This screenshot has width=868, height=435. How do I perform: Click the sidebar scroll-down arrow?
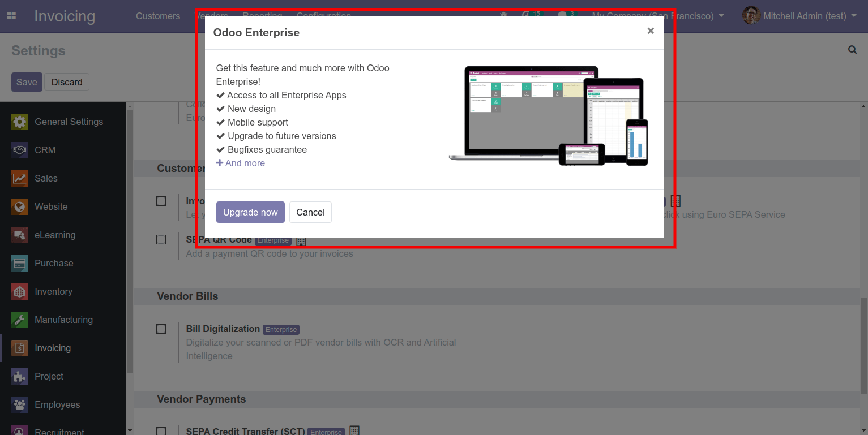(130, 431)
